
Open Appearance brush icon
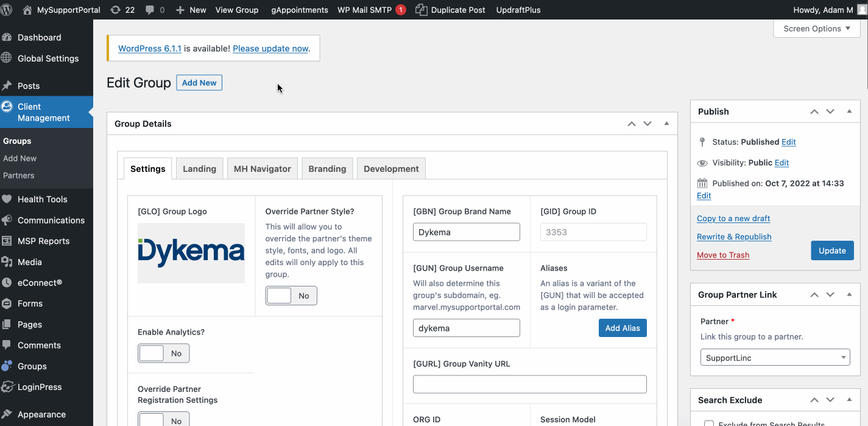(7, 414)
